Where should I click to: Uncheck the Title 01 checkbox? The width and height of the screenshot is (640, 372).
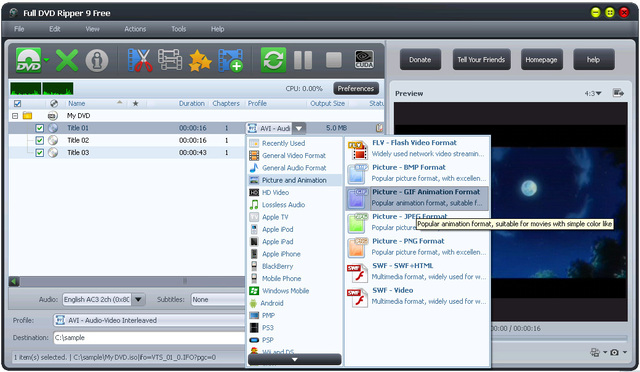tap(40, 128)
